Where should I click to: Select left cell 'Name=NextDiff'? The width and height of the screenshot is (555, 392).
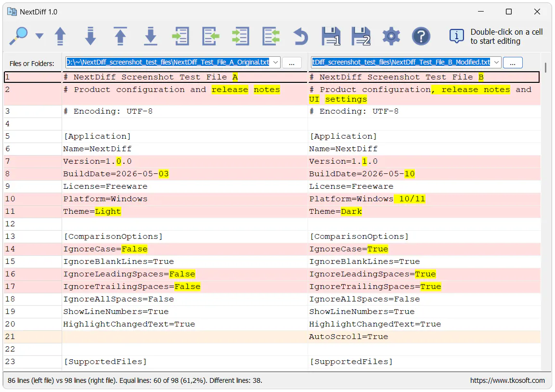pos(184,149)
